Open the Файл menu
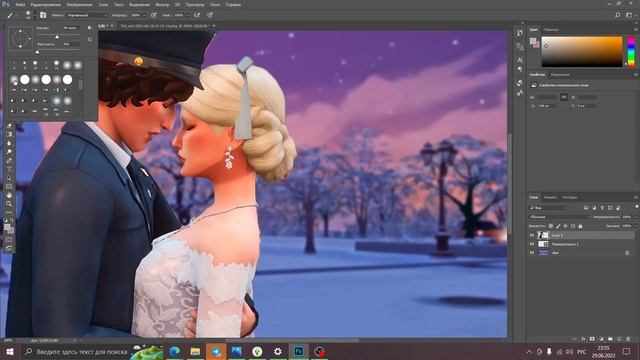This screenshot has height=360, width=640. 20,4
